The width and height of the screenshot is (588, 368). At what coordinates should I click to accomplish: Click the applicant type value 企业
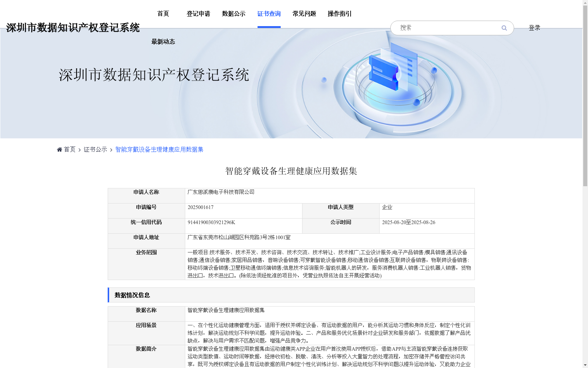[x=387, y=207]
